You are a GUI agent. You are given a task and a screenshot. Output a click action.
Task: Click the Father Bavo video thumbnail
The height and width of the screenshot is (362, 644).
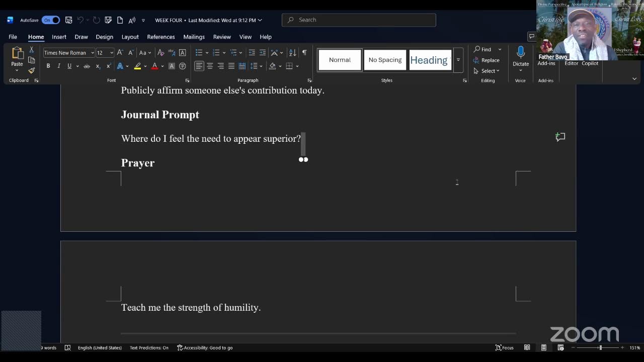click(x=590, y=30)
